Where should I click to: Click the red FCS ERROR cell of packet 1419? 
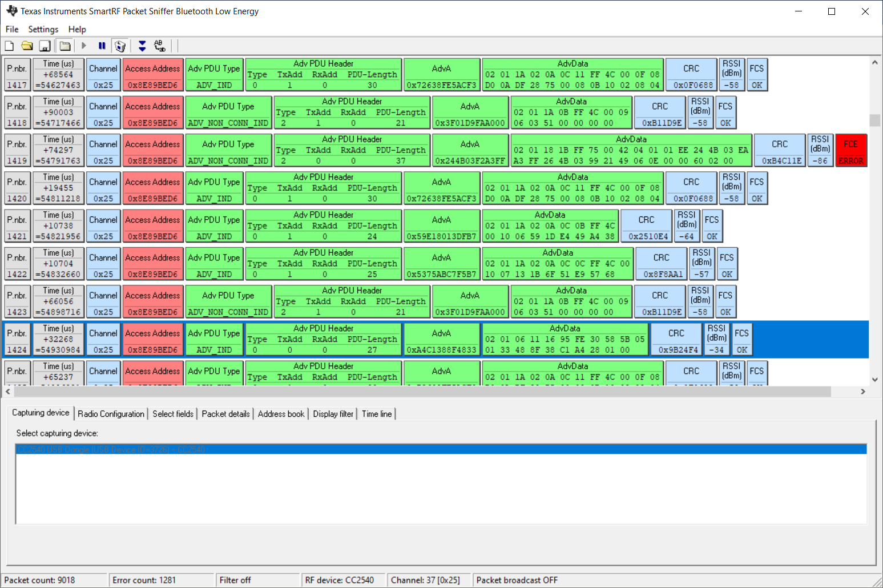click(x=850, y=151)
